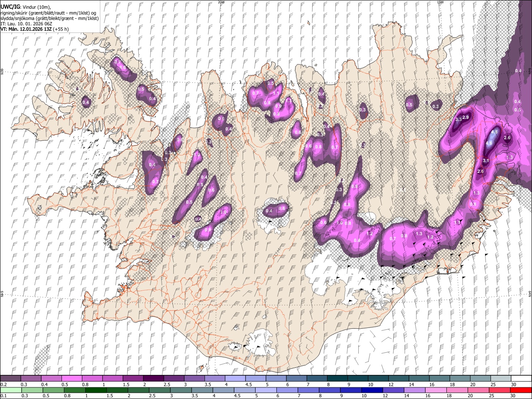Click the '15W' longitude label on the top edge
This screenshot has width=532, height=399.
tap(440, 2)
